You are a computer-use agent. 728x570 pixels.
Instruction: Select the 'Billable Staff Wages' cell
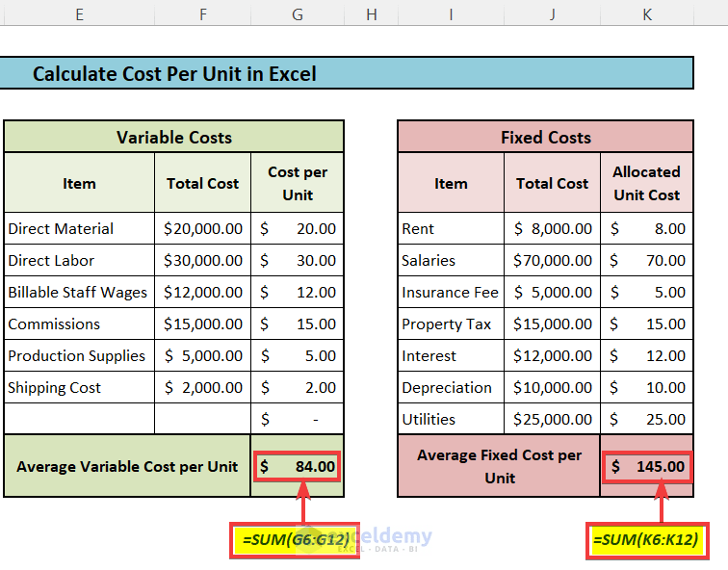tap(79, 292)
